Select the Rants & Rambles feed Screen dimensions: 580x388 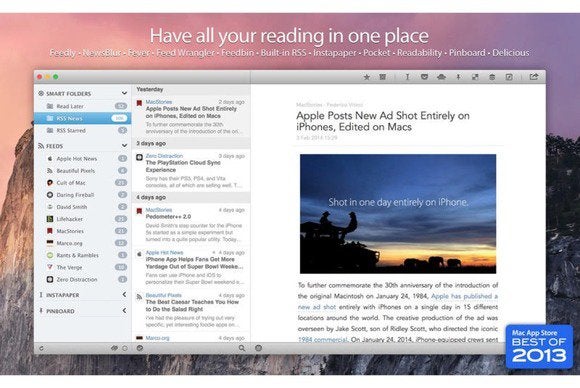pos(82,255)
